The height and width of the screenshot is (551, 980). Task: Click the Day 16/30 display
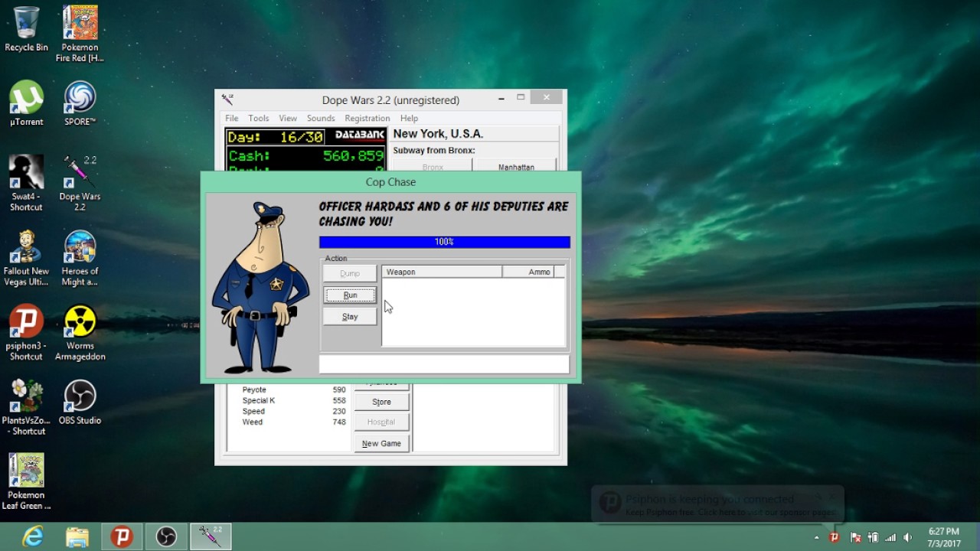click(x=276, y=137)
